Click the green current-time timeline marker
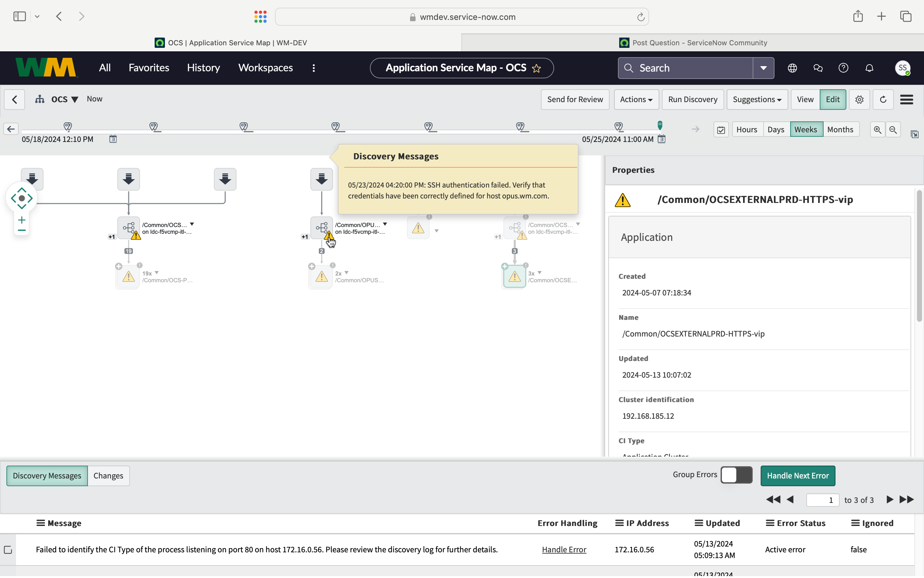The height and width of the screenshot is (578, 924). click(660, 125)
